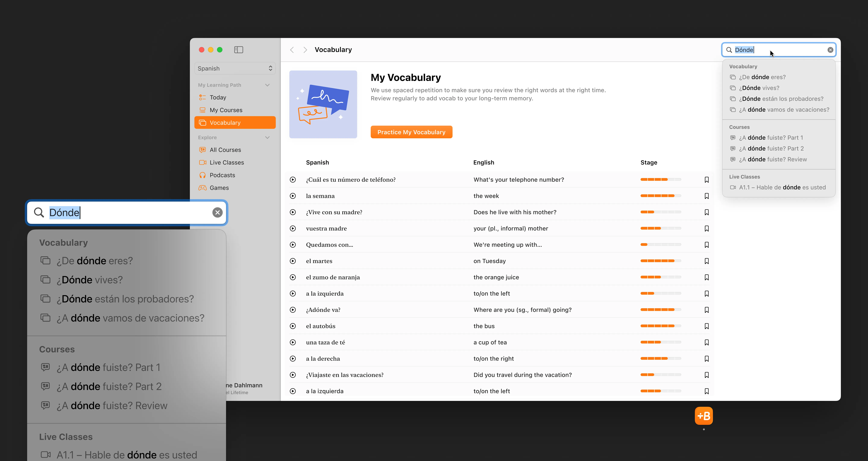Image resolution: width=868 pixels, height=461 pixels.
Task: Open Games in the sidebar
Action: click(x=235, y=188)
